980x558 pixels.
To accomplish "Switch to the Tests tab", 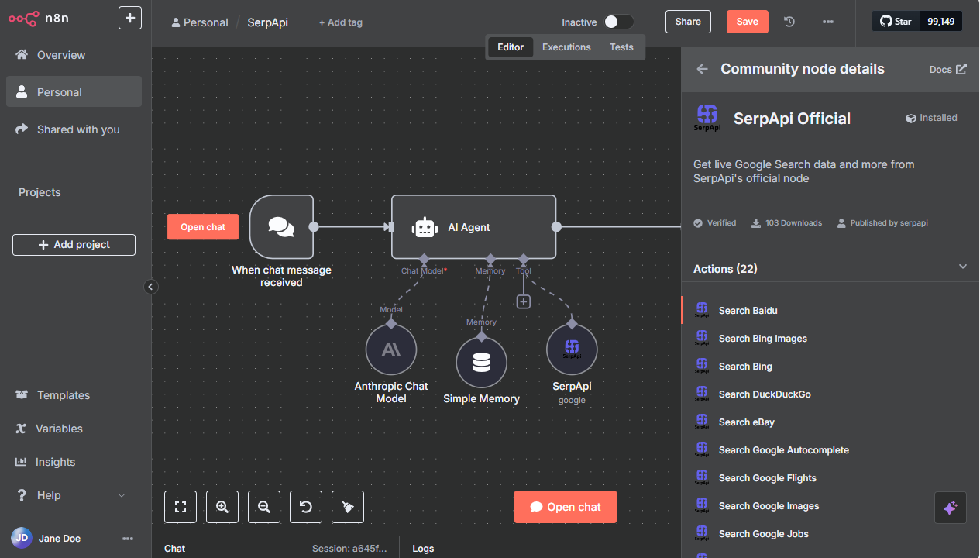I will (x=621, y=47).
